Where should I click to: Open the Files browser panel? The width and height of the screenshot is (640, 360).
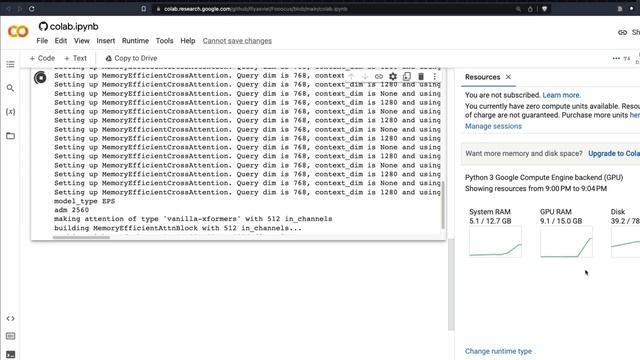pyautogui.click(x=11, y=136)
